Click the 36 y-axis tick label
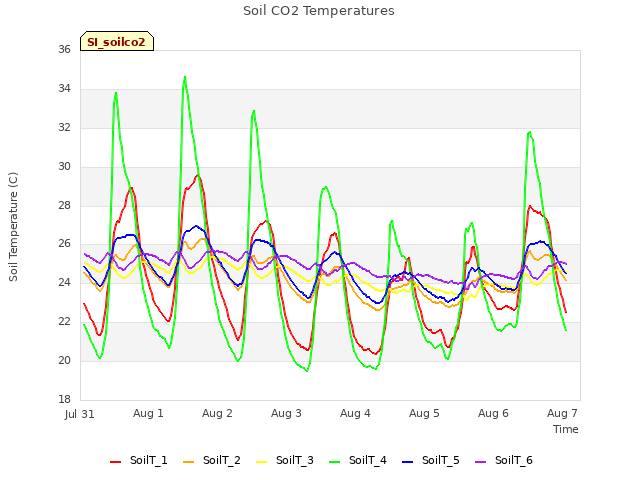 click(x=64, y=49)
